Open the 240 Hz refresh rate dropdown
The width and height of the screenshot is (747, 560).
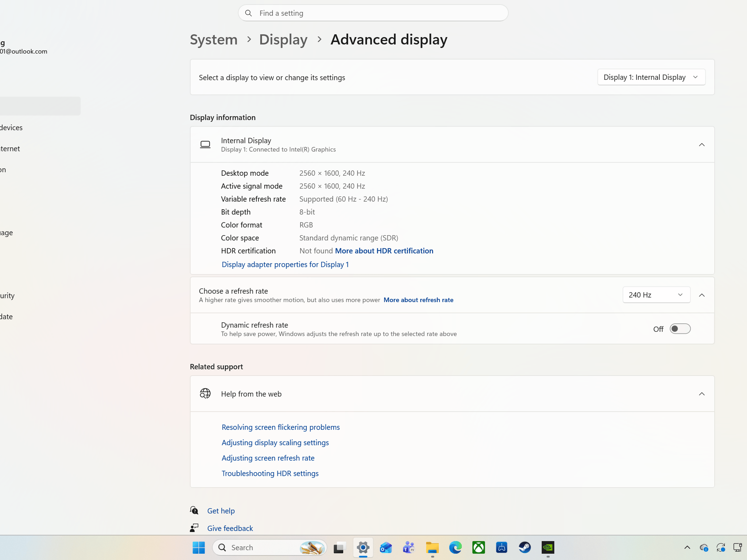656,295
